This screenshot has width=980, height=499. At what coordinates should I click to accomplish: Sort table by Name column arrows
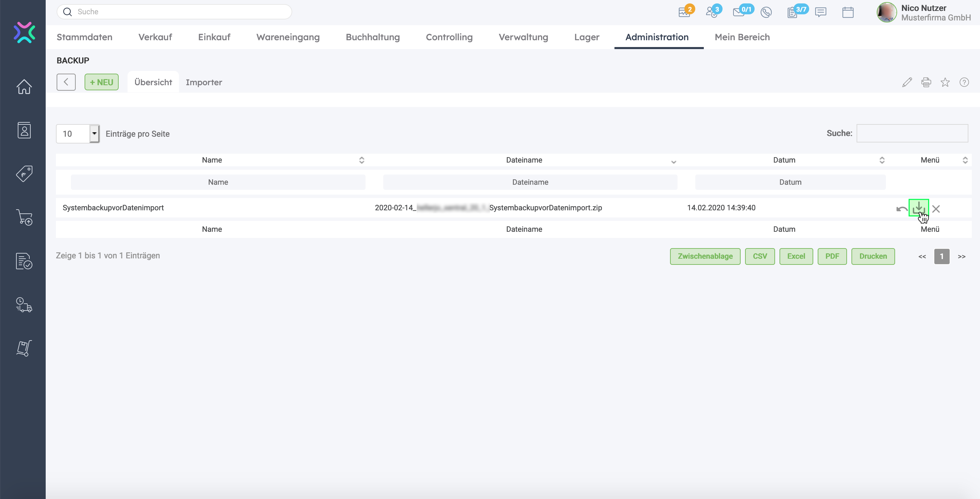(361, 160)
